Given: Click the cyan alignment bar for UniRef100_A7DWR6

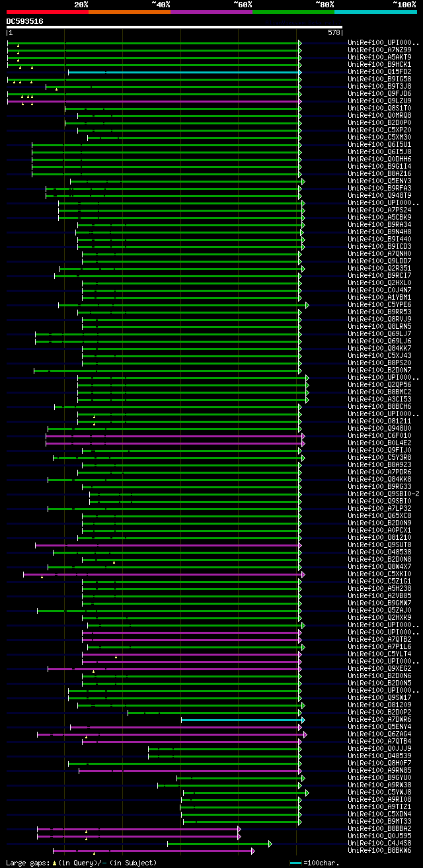Looking at the screenshot, I should [242, 720].
